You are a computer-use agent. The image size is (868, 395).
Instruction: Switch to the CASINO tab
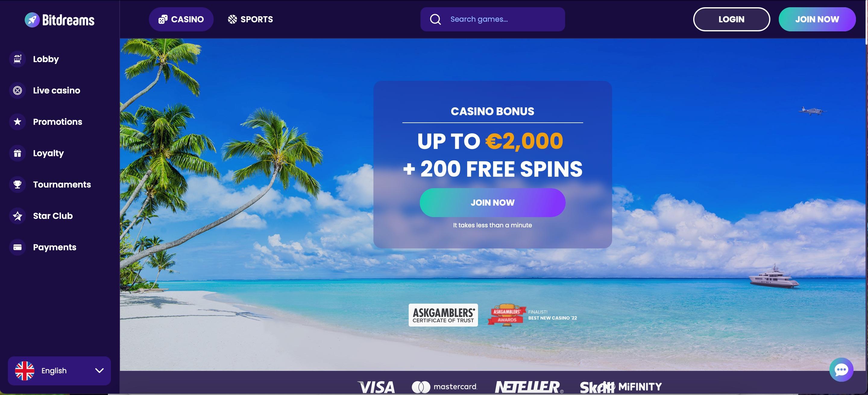tap(181, 19)
